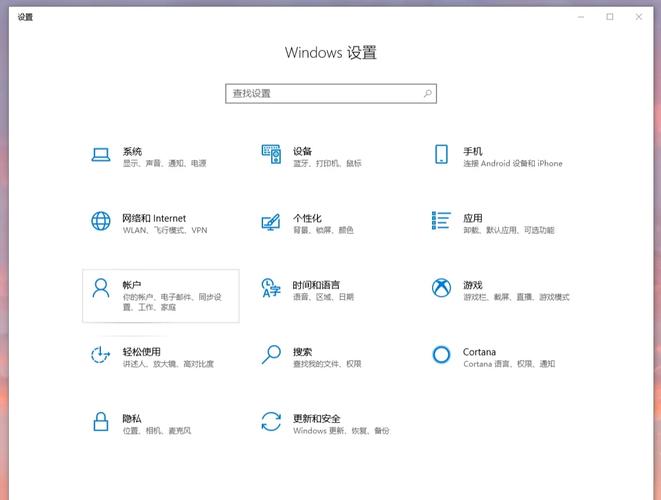Click the magnifier in the search box
The height and width of the screenshot is (500, 661).
tap(427, 93)
